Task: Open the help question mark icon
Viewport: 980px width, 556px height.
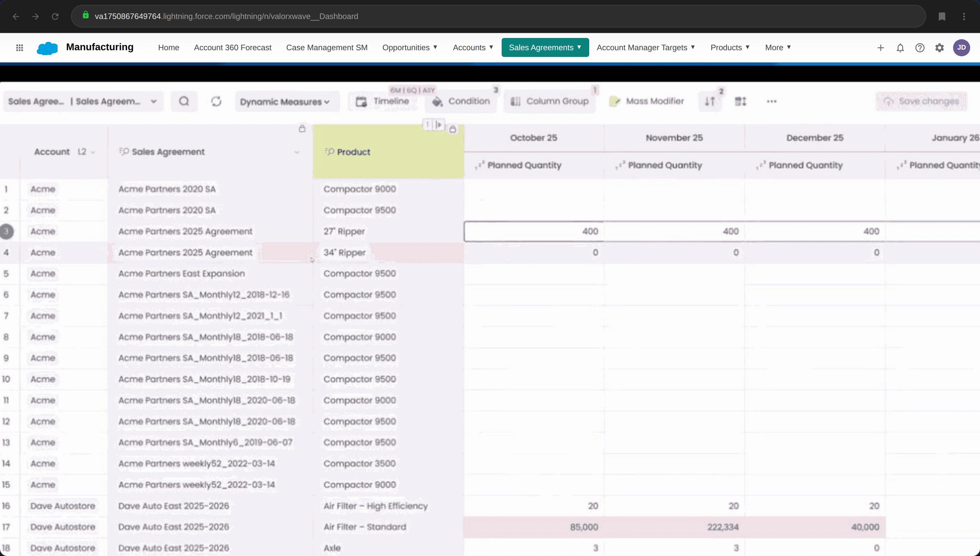Action: [920, 48]
